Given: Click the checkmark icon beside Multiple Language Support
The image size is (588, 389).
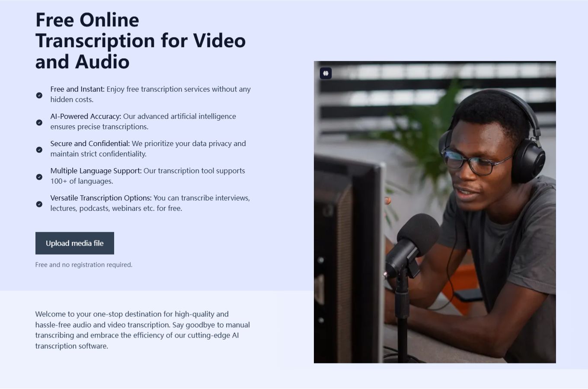Looking at the screenshot, I should tap(39, 177).
